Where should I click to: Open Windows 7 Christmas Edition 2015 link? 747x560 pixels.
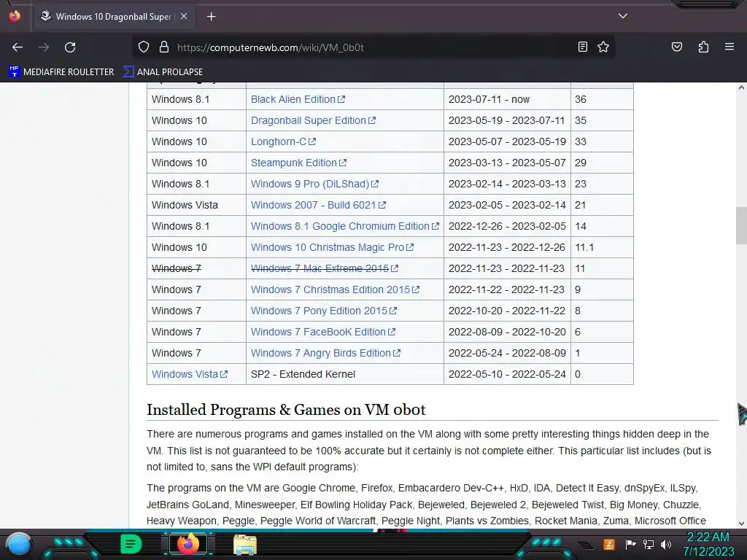click(335, 289)
